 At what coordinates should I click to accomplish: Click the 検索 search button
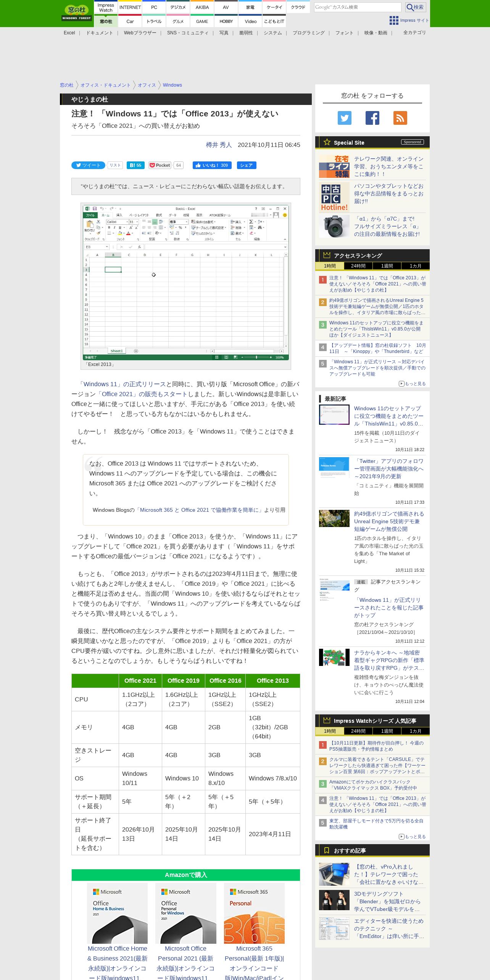416,7
